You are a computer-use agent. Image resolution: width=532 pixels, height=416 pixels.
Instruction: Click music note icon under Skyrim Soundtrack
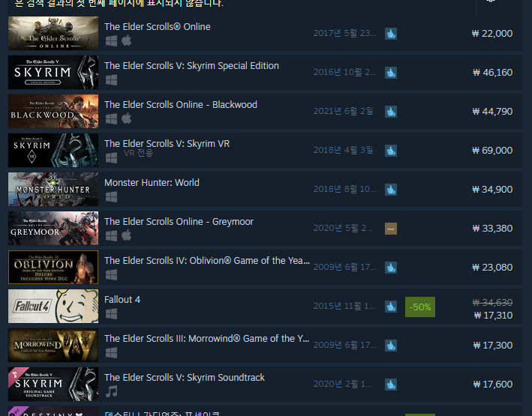[111, 391]
